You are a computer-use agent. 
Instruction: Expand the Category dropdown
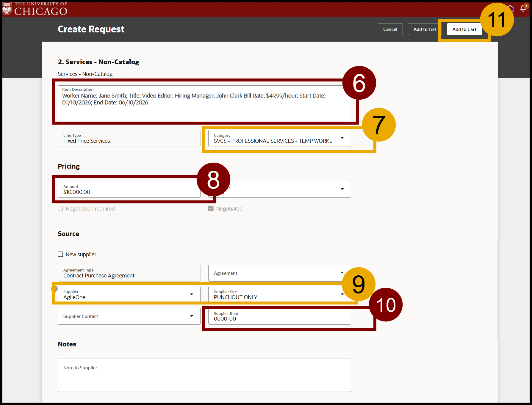pyautogui.click(x=342, y=138)
